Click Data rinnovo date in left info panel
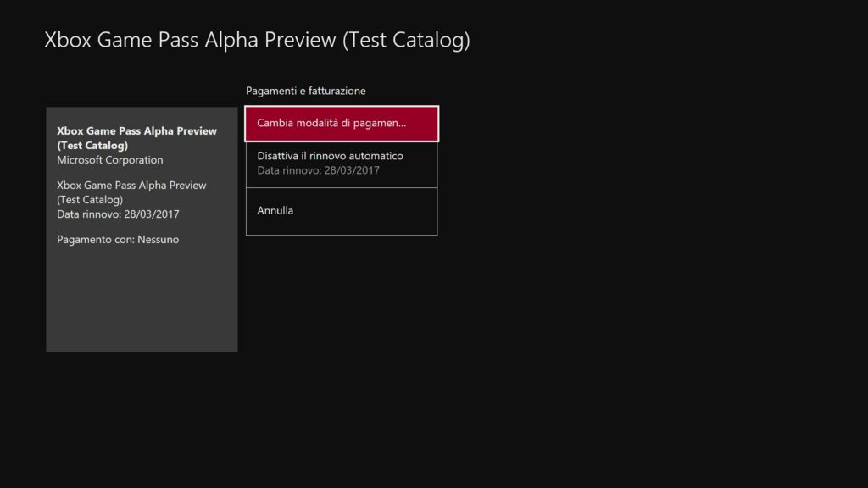The width and height of the screenshot is (868, 488). [118, 214]
